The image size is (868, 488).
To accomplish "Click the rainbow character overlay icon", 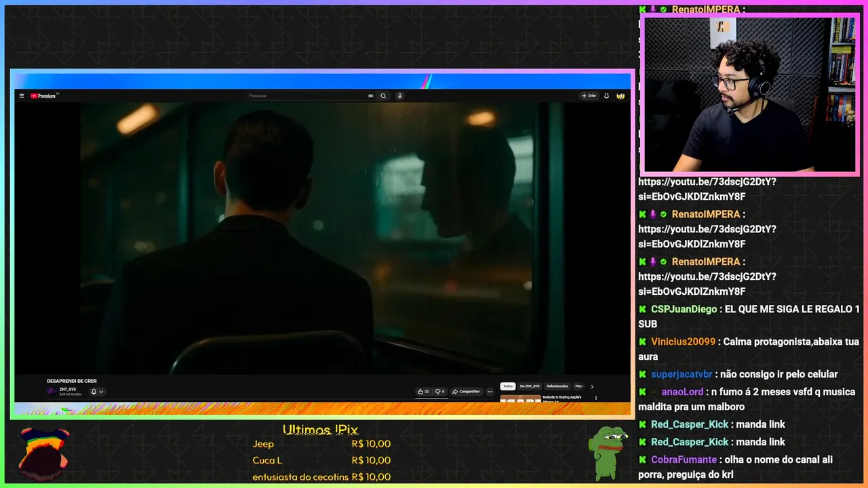I will (x=43, y=453).
